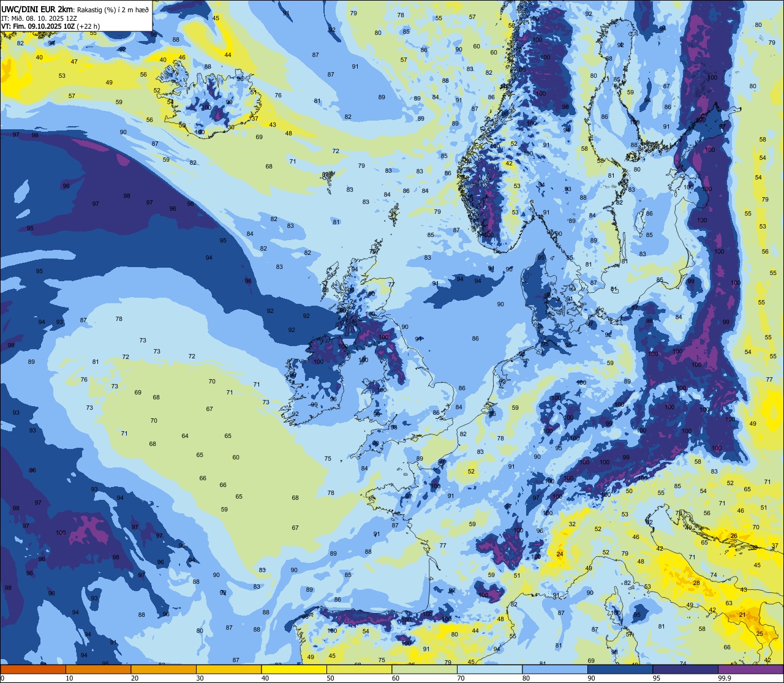Click the 90–95% dark blue legend swatch

point(620,669)
